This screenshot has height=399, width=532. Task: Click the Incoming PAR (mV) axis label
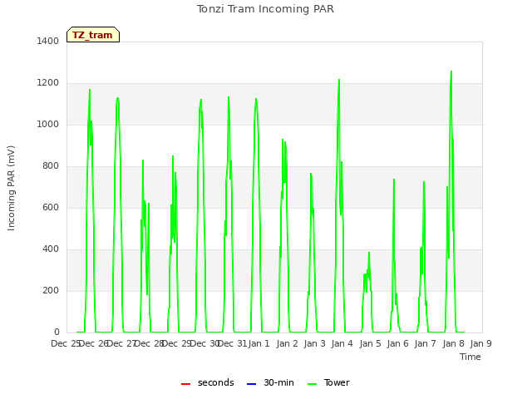[x=11, y=189]
